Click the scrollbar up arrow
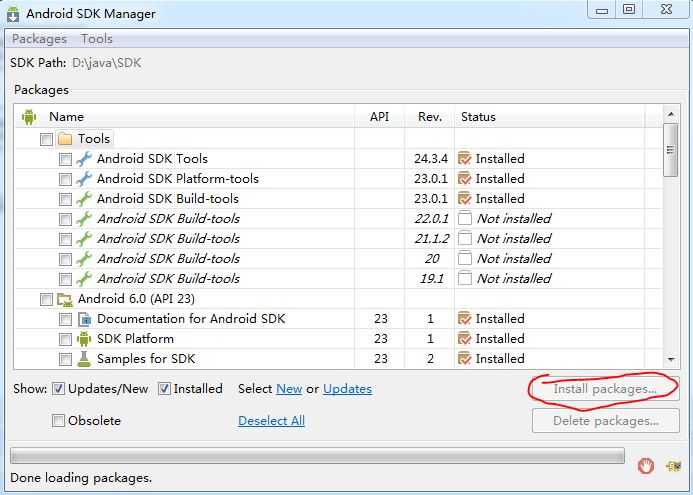The height and width of the screenshot is (495, 693). pyautogui.click(x=670, y=114)
